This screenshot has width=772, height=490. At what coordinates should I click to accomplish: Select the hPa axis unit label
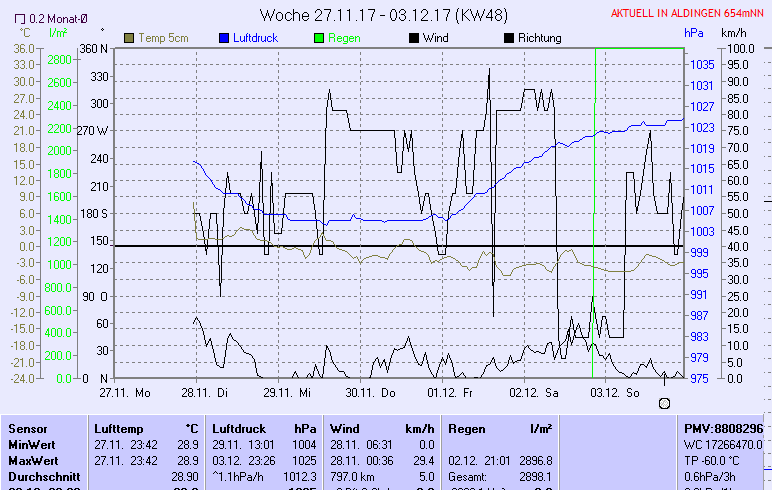pyautogui.click(x=694, y=33)
